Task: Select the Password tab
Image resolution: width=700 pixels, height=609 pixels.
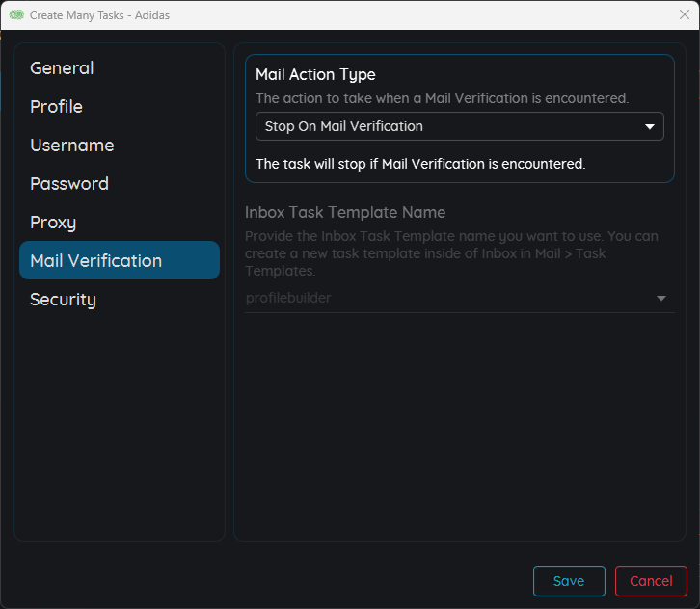Action: [x=68, y=184]
